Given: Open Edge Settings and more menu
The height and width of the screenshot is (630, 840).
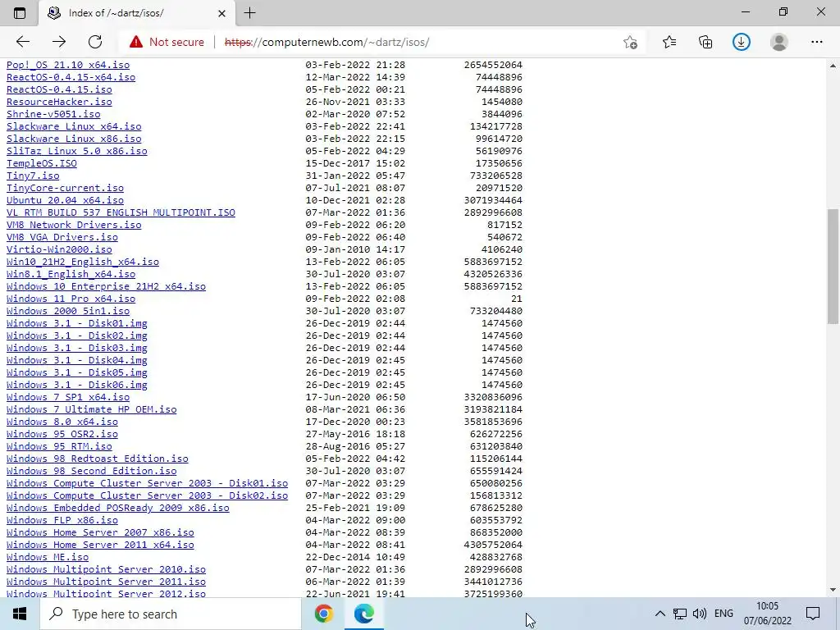Looking at the screenshot, I should click(816, 42).
